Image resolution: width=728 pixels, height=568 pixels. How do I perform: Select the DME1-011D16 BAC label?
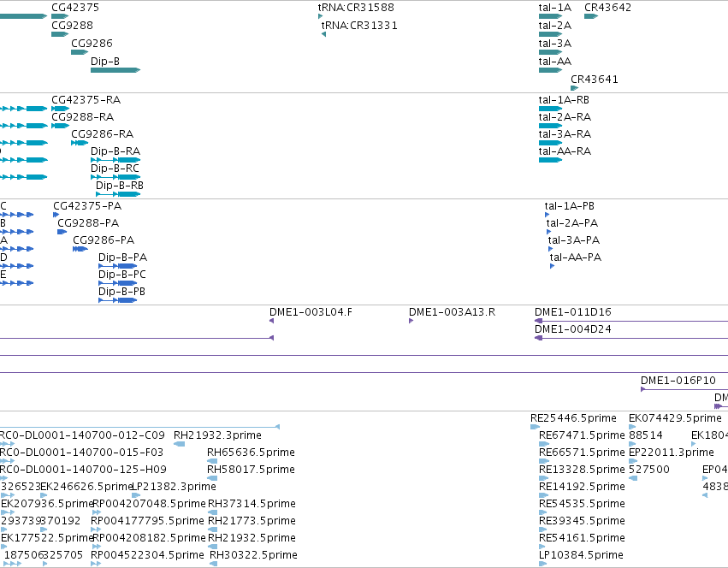pyautogui.click(x=573, y=312)
